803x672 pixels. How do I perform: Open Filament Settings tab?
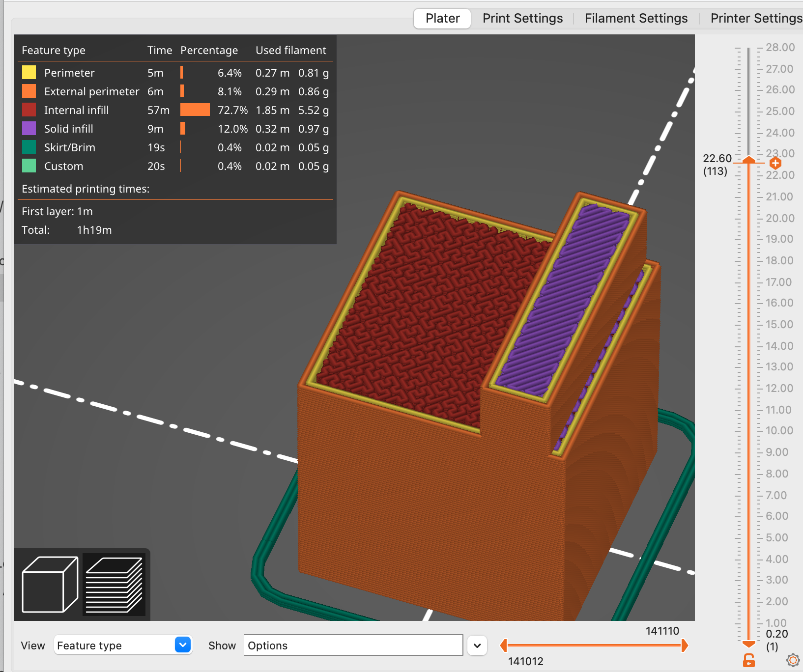tap(636, 19)
